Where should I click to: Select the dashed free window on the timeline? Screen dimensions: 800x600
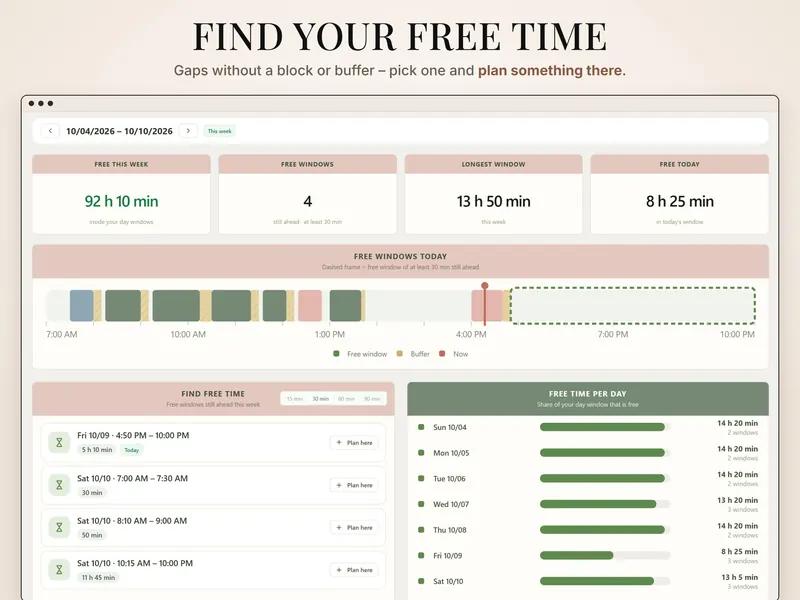(x=633, y=306)
